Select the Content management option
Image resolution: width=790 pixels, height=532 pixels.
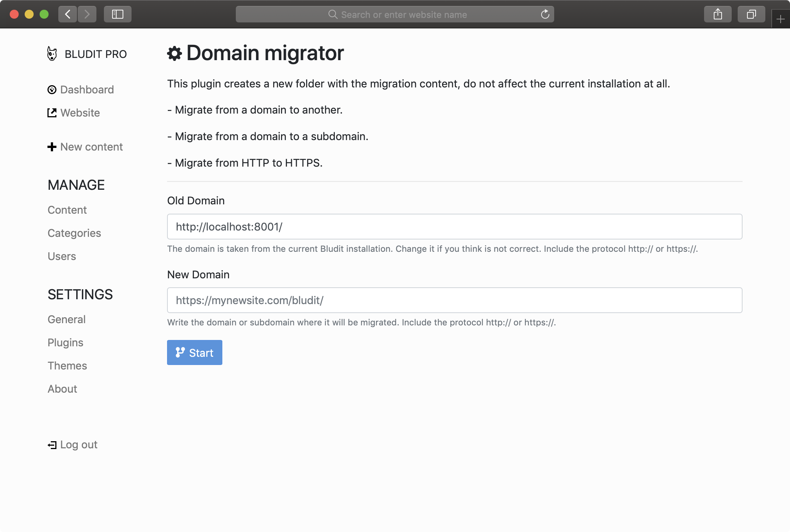(67, 210)
